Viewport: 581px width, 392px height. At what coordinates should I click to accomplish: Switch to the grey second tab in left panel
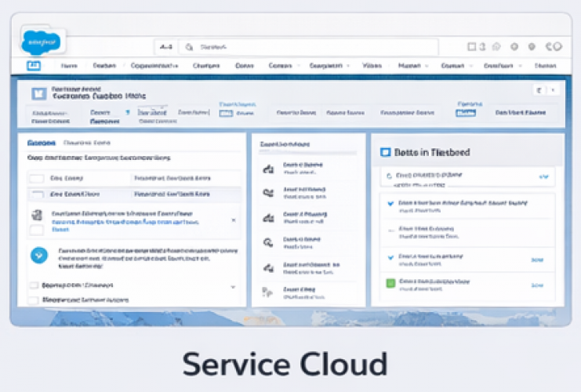[87, 143]
